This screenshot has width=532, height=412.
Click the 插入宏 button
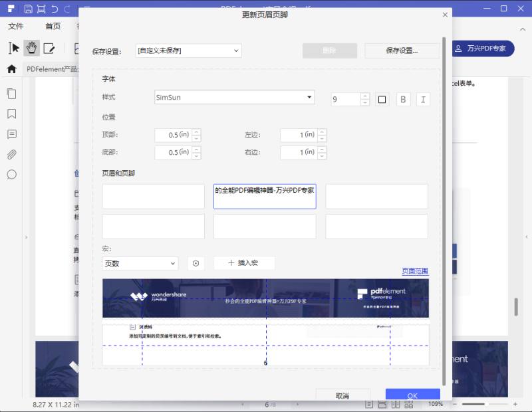244,263
